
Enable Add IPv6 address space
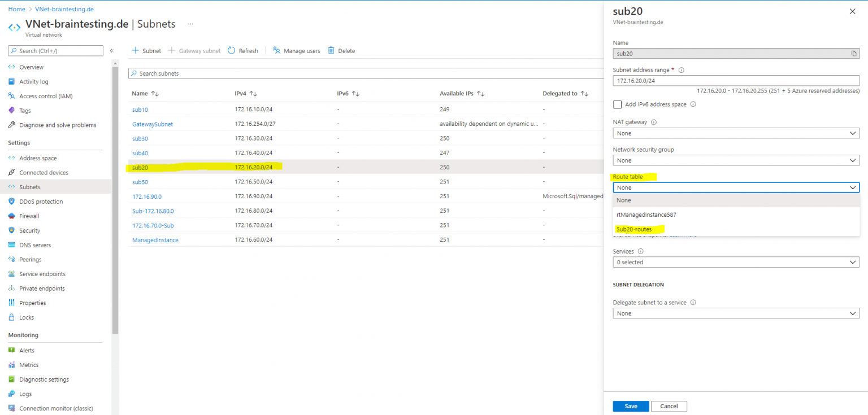point(617,104)
